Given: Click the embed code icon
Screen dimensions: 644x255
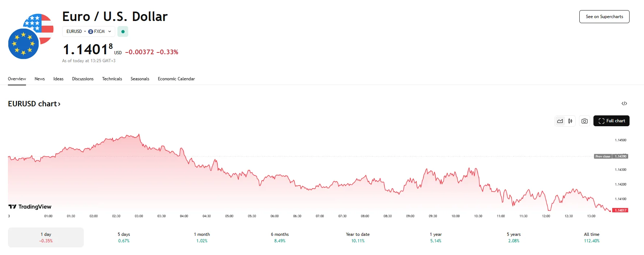Looking at the screenshot, I should [624, 104].
